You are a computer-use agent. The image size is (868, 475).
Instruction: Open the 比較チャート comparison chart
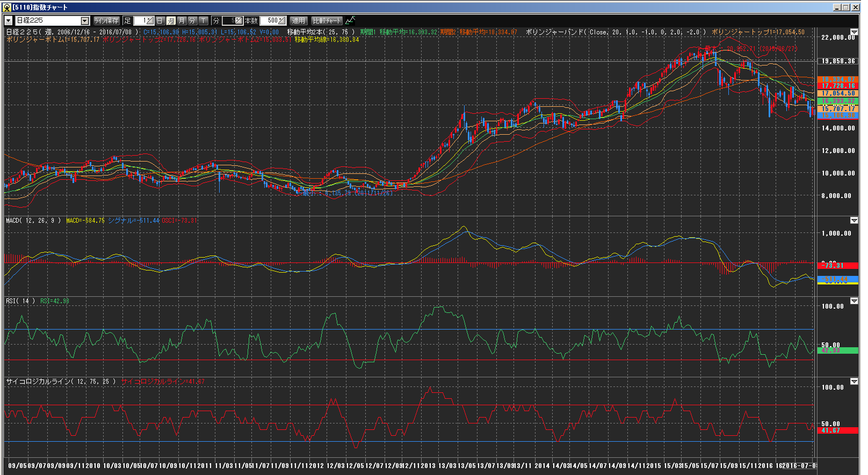[x=327, y=21]
